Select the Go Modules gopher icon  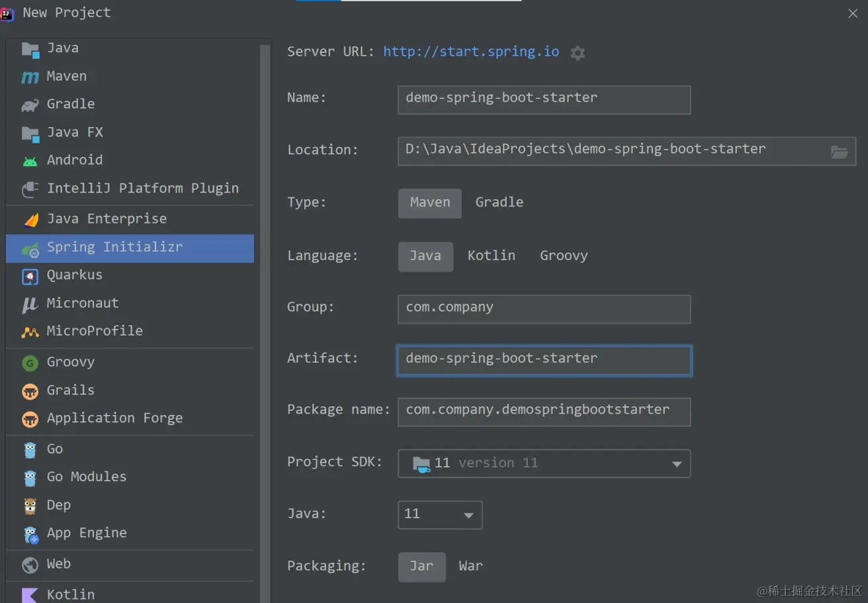(30, 478)
